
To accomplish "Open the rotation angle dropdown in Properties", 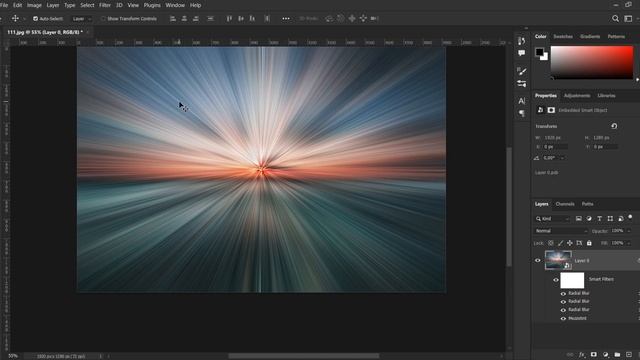I will coord(562,158).
